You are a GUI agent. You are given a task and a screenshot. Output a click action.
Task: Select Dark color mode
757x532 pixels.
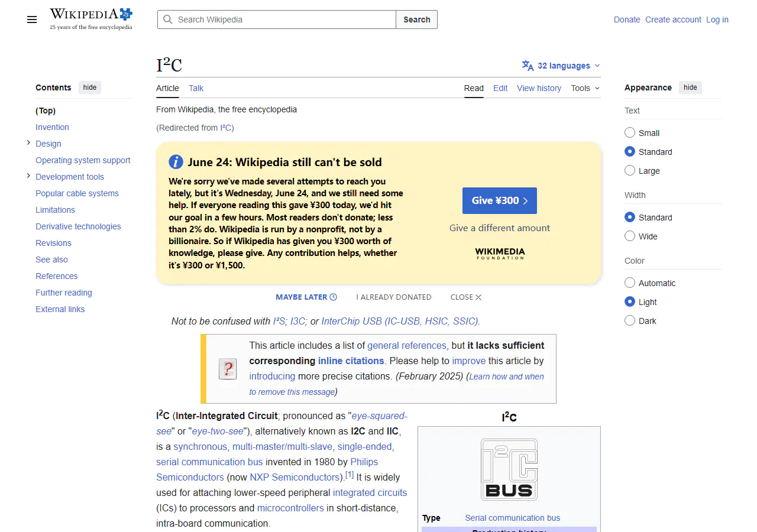630,321
